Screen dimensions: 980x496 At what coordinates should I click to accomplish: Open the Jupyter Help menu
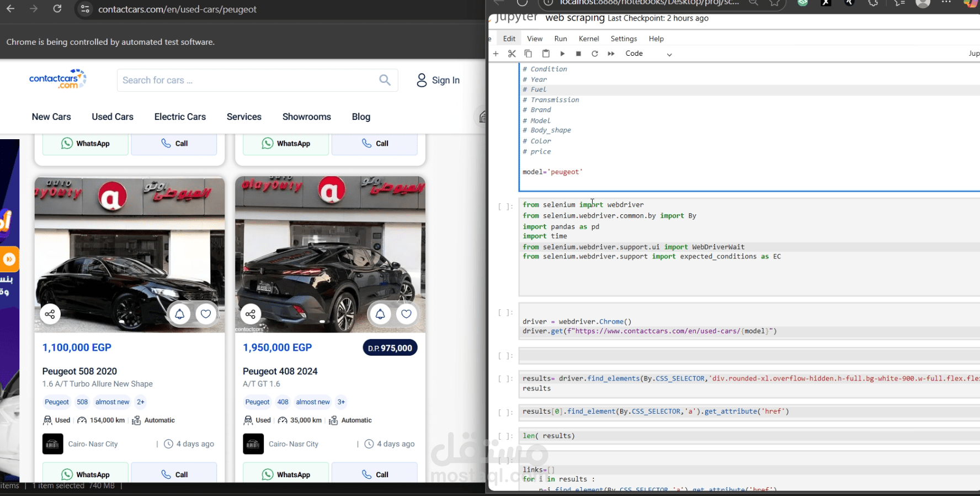click(x=656, y=39)
